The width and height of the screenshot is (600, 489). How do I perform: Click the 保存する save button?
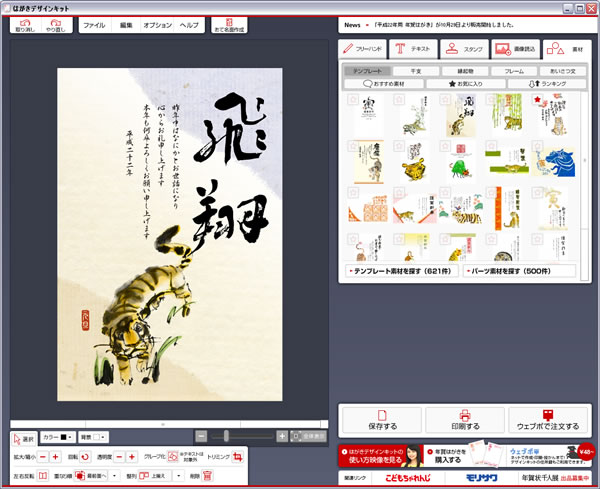(382, 420)
